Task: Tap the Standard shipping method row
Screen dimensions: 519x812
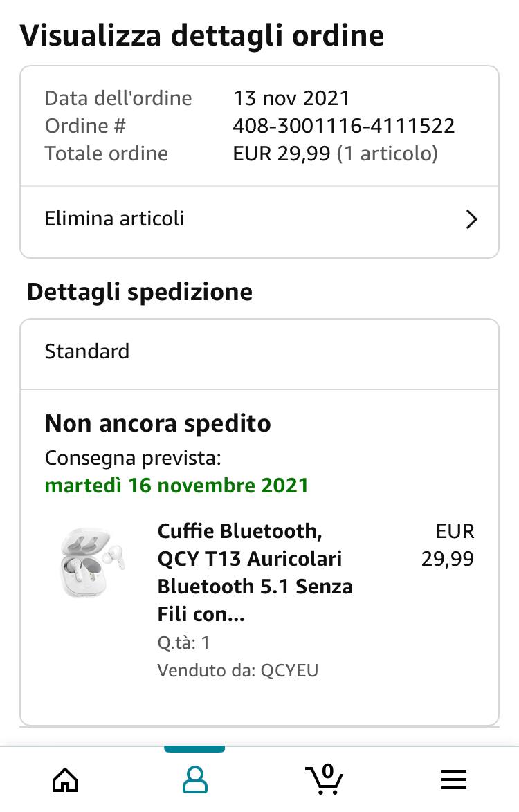Action: [x=87, y=351]
